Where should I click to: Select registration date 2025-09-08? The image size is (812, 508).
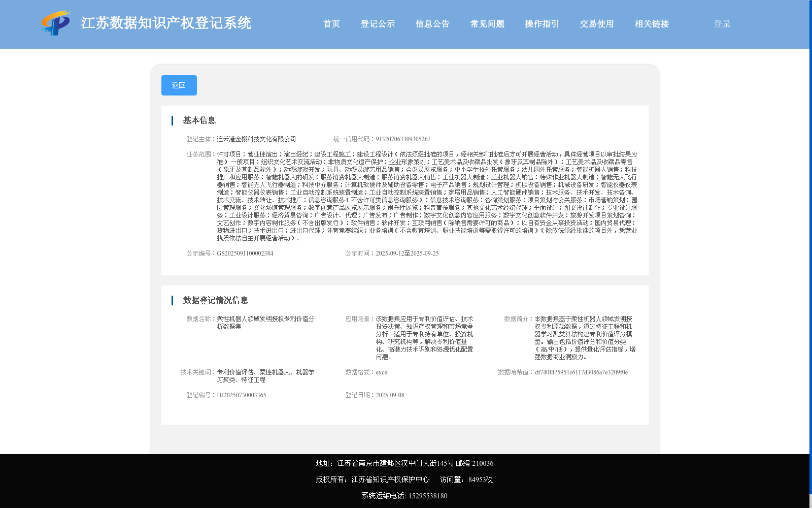coord(390,395)
